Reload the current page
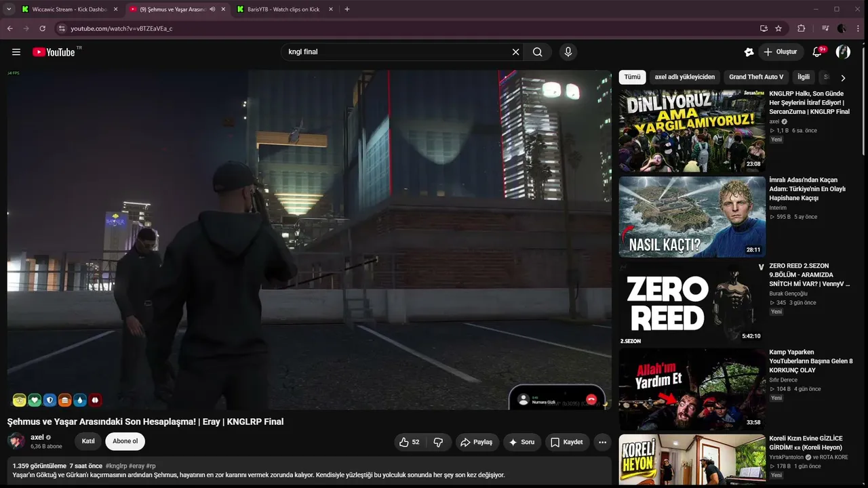 pyautogui.click(x=42, y=28)
